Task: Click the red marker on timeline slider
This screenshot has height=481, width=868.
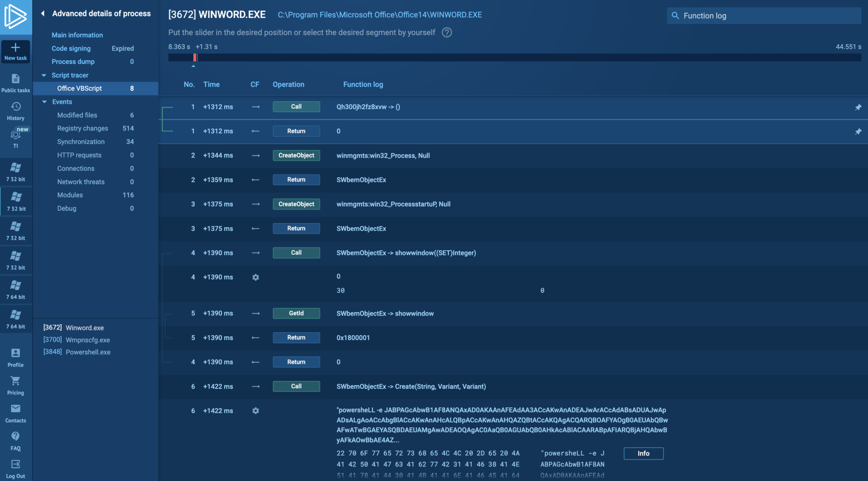Action: pyautogui.click(x=195, y=57)
